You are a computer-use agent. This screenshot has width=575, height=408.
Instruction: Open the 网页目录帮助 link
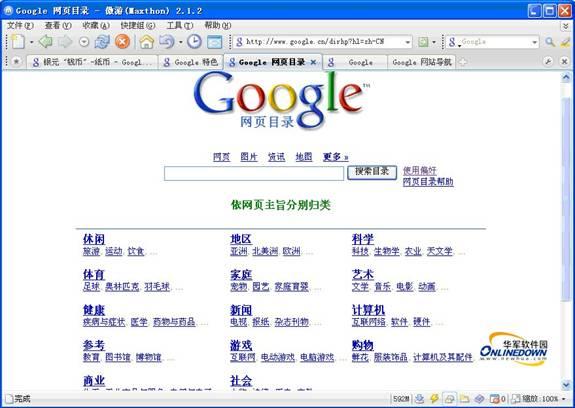pyautogui.click(x=428, y=182)
